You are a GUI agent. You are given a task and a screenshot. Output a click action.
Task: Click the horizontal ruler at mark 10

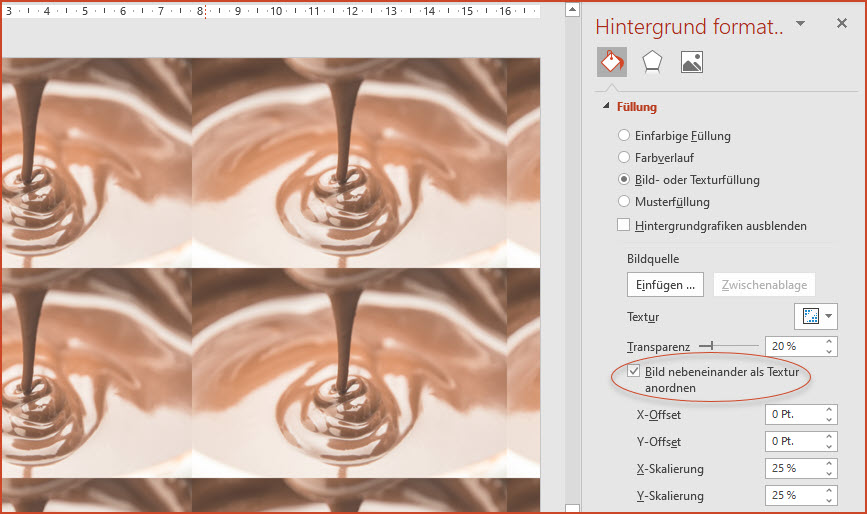[276, 11]
